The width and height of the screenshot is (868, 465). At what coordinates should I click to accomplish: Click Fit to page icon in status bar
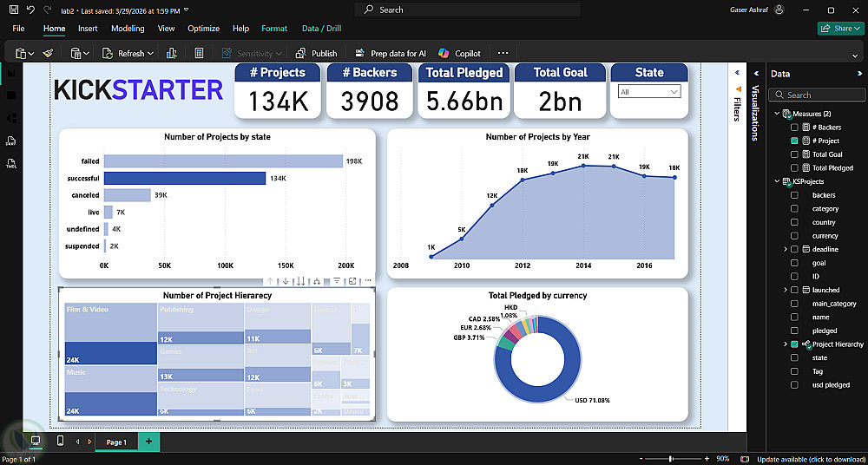coord(746,459)
